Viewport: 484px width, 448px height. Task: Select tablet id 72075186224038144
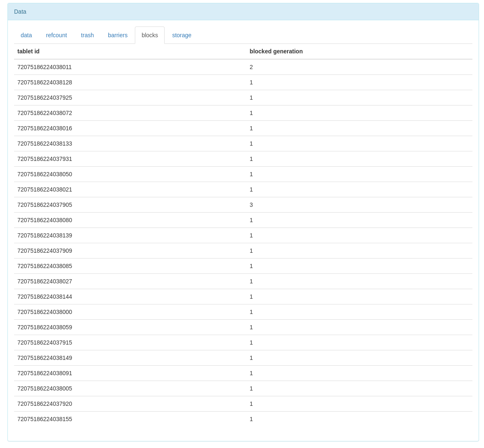click(x=45, y=297)
